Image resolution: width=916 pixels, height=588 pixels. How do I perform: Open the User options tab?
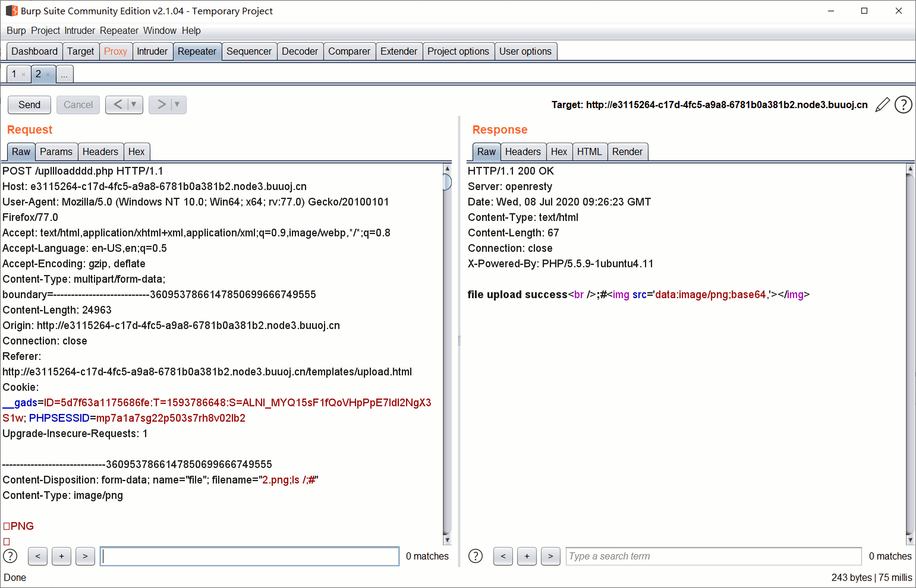pos(525,51)
